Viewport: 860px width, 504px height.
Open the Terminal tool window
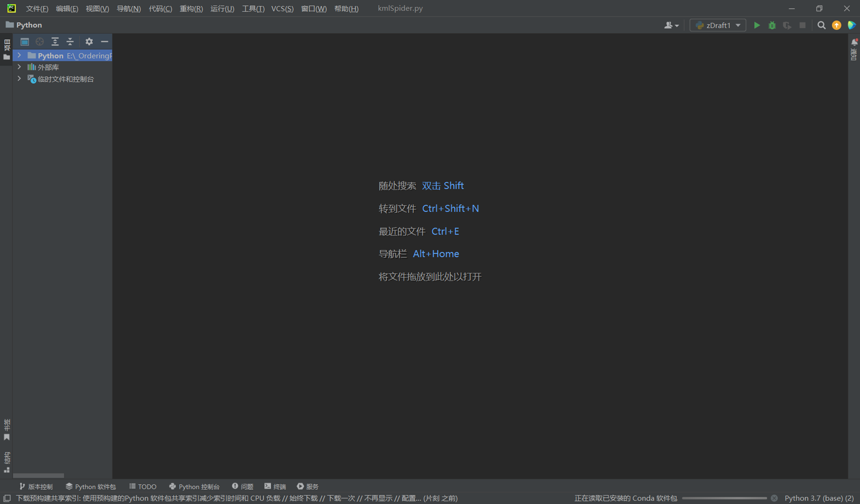(275, 486)
